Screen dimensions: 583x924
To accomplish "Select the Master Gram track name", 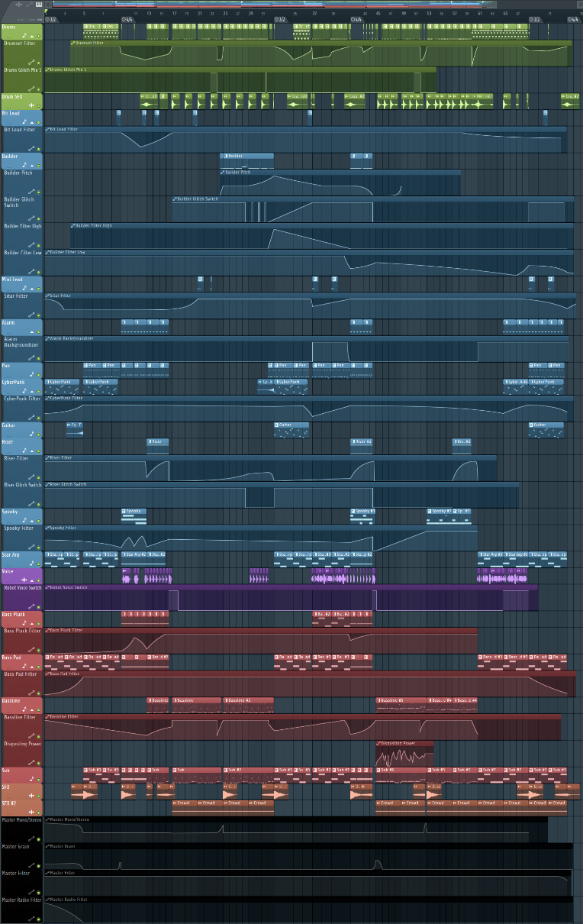I will 15,847.
